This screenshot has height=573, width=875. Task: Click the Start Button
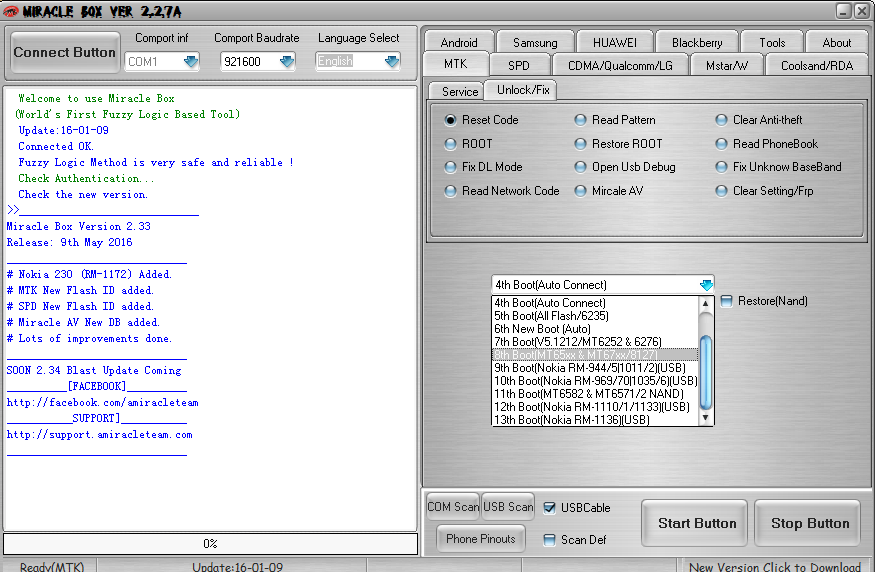coord(696,523)
